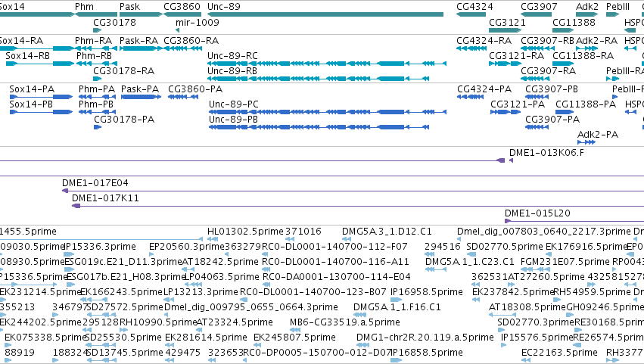
Task: Select the CG4324-RA transcript label
Action: [x=484, y=41]
